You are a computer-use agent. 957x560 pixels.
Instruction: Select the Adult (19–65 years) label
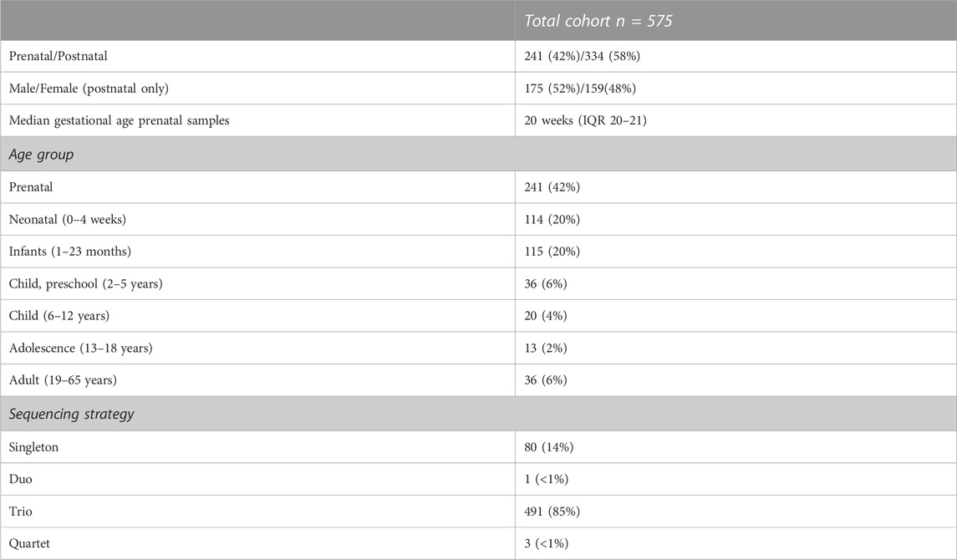[x=62, y=380]
